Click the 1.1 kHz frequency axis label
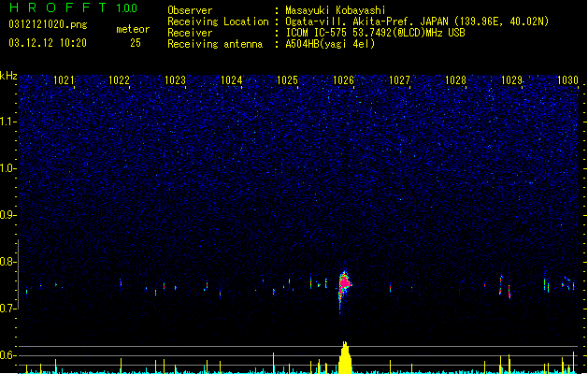Screen dimensions: 588x374 [x=8, y=122]
